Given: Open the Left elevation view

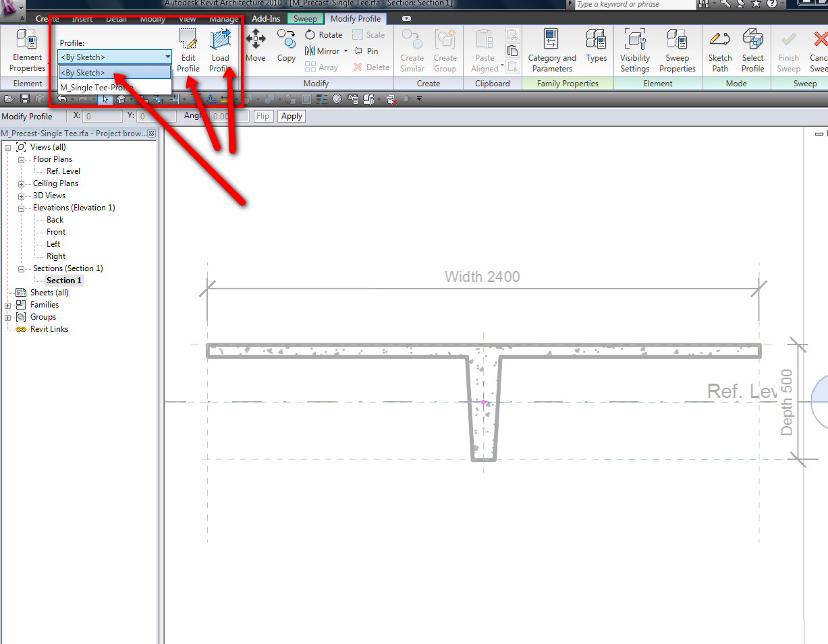Looking at the screenshot, I should (x=53, y=244).
